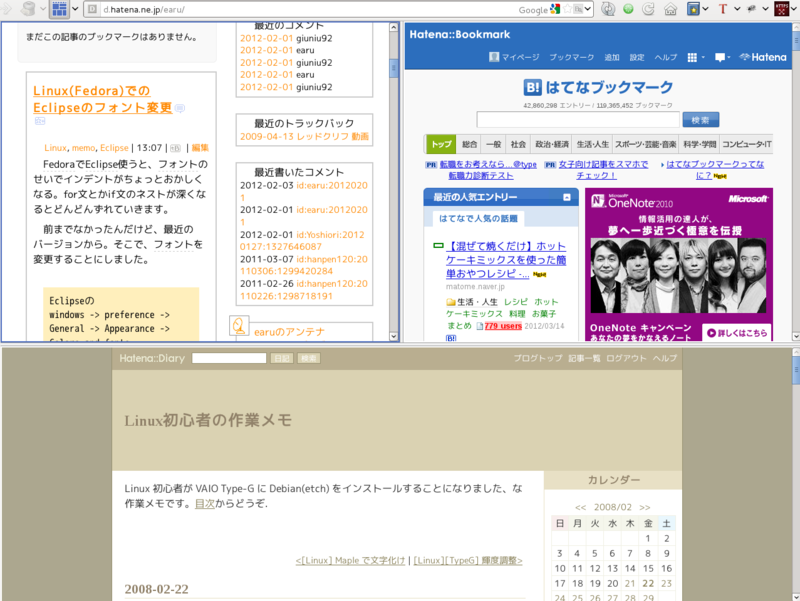800x601 pixels.
Task: Select the コンピュータ・IT category tab
Action: coord(746,144)
